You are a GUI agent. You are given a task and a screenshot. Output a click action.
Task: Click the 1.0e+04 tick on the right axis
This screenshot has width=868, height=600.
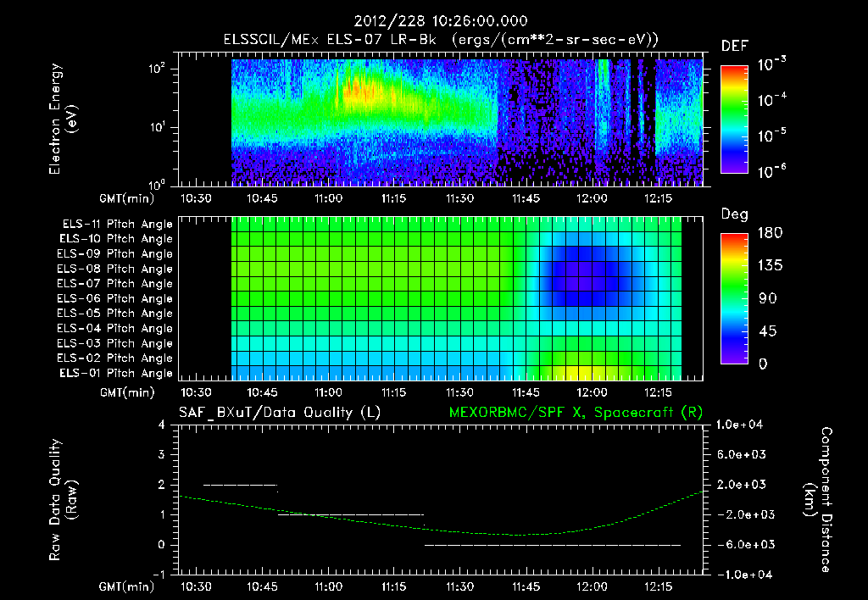[739, 425]
